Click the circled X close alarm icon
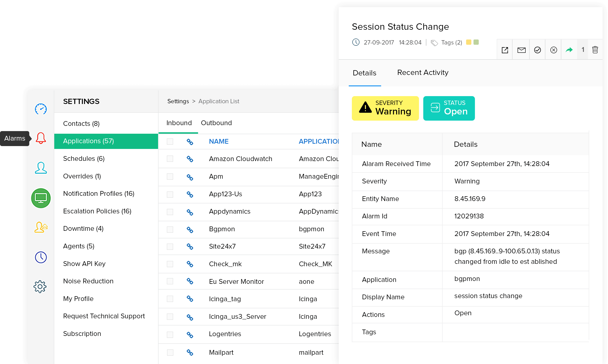The image size is (608, 364). [553, 50]
